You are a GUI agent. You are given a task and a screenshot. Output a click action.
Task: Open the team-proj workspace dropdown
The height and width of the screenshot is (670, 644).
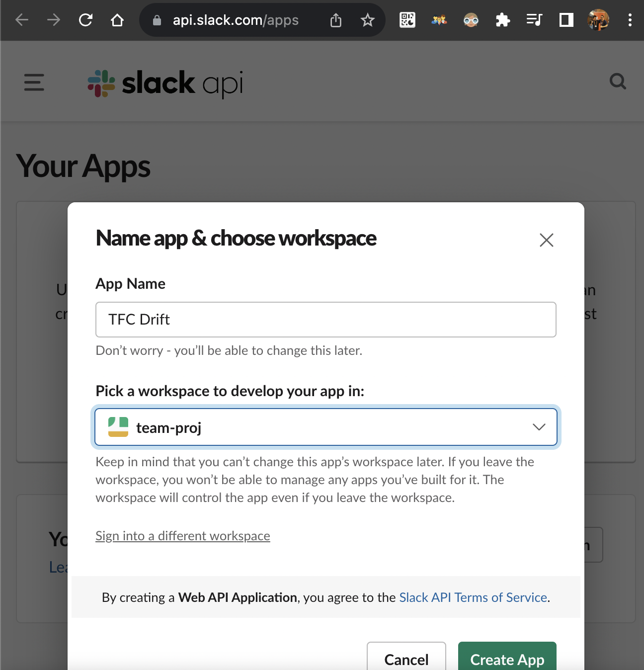pos(326,427)
